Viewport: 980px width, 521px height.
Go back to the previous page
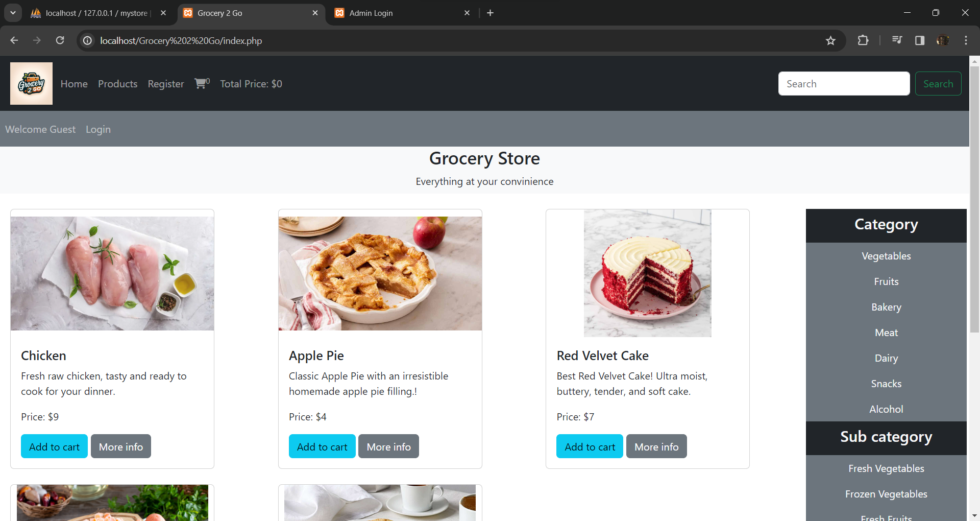point(14,40)
